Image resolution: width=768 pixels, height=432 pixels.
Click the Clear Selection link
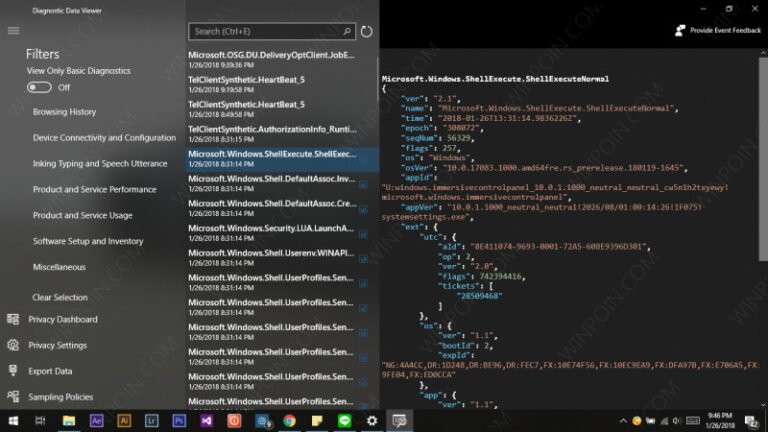pos(60,298)
